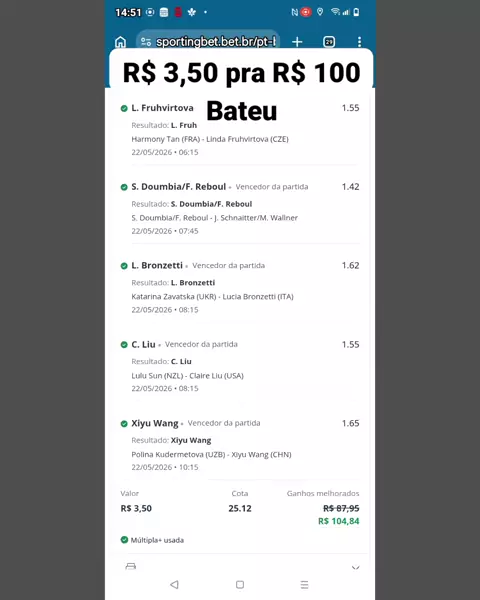Image resolution: width=480 pixels, height=600 pixels.
Task: Expand the bet details chevron at bottom
Action: click(356, 567)
